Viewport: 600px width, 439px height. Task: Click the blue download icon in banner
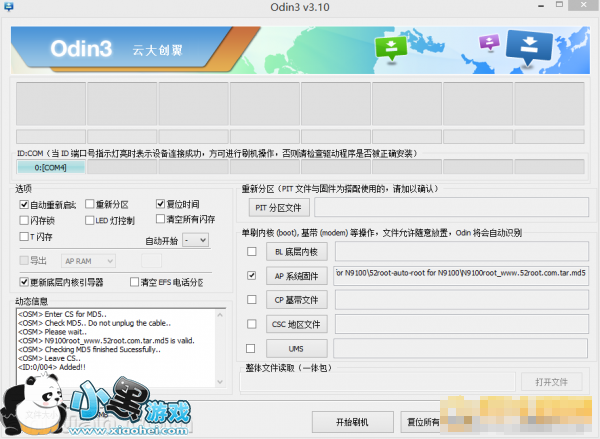pos(529,47)
